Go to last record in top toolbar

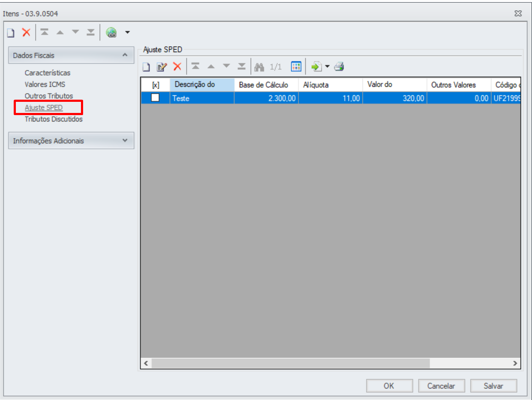coord(90,32)
